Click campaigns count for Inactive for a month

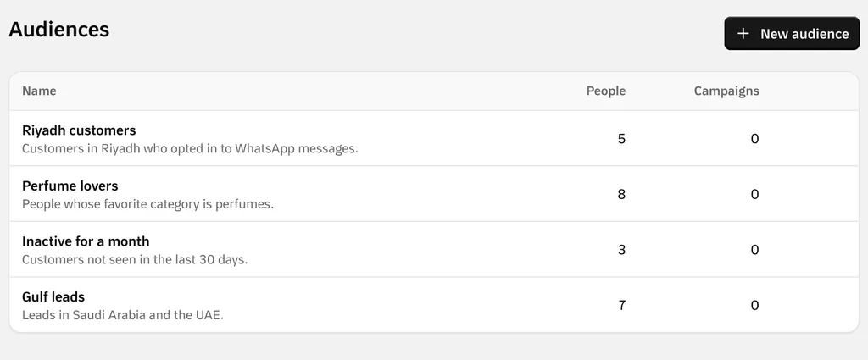coord(754,250)
